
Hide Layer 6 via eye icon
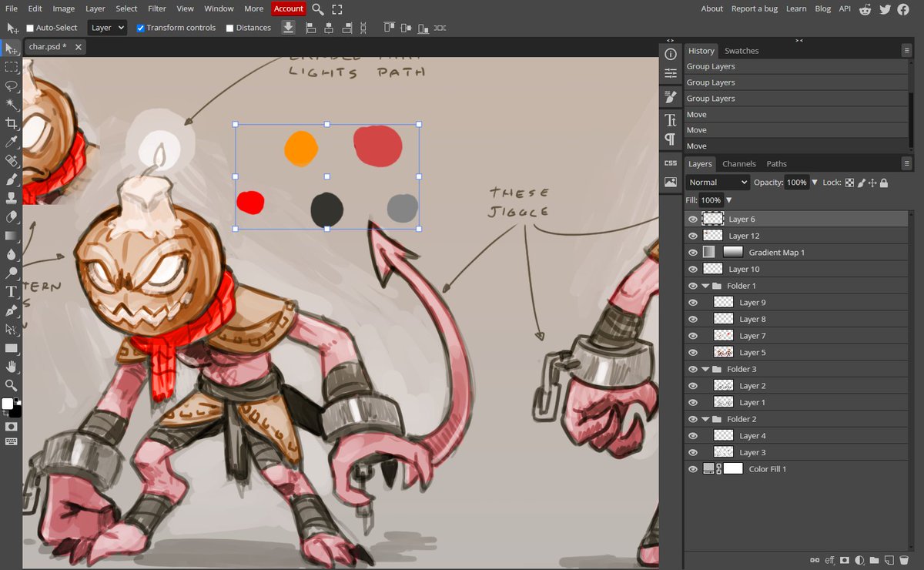tap(692, 220)
